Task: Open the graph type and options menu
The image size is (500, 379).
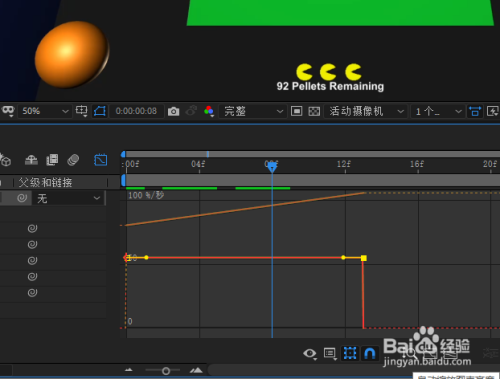Action: (x=330, y=353)
